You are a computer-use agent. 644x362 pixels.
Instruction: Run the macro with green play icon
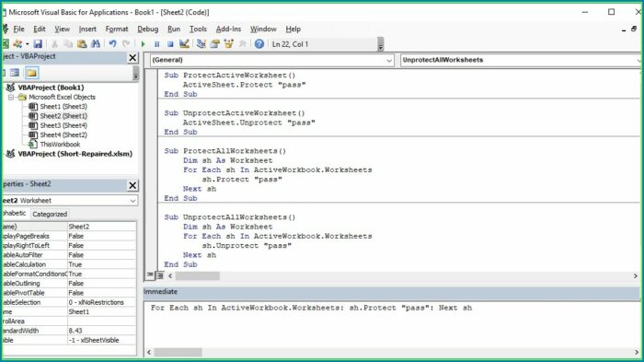[143, 44]
